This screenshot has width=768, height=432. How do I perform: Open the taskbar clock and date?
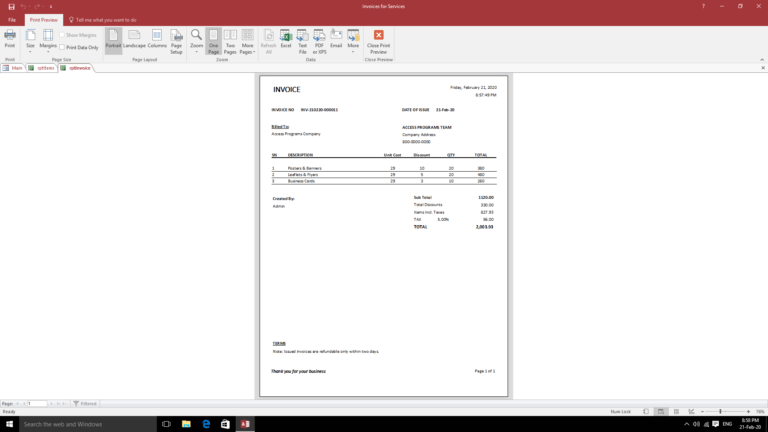tap(750, 424)
